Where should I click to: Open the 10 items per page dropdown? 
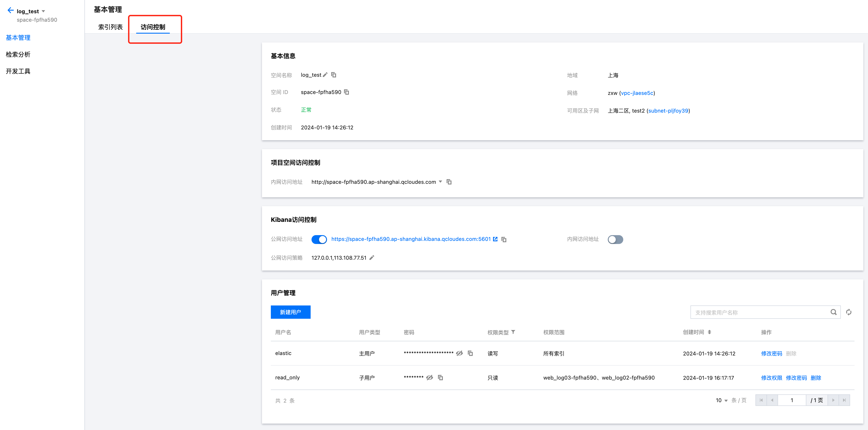721,400
